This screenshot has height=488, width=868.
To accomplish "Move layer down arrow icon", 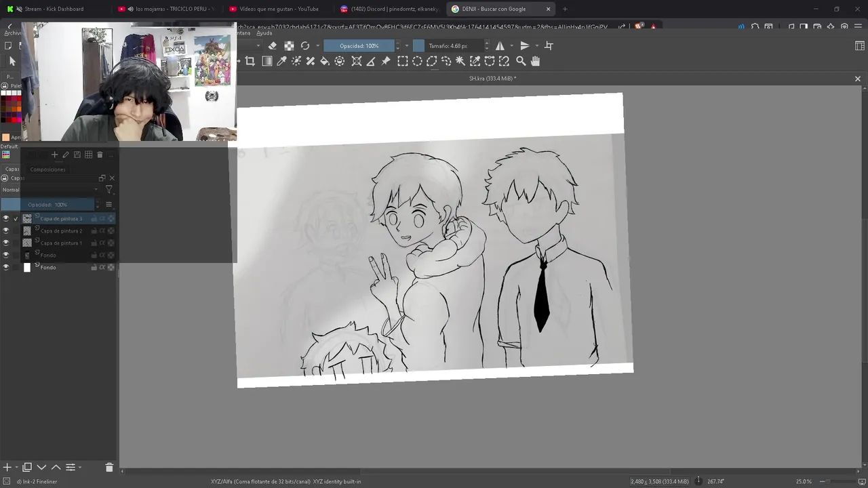I will tap(41, 467).
